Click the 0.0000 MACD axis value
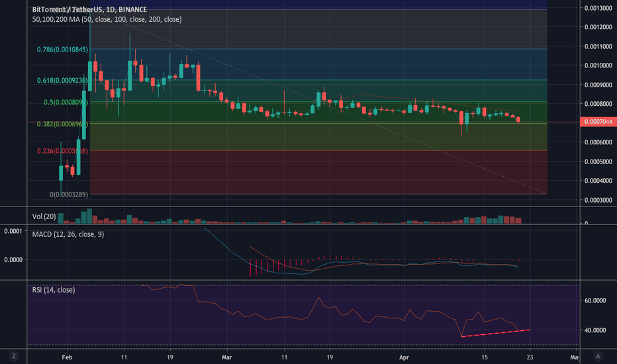The width and height of the screenshot is (617, 364). 13,259
